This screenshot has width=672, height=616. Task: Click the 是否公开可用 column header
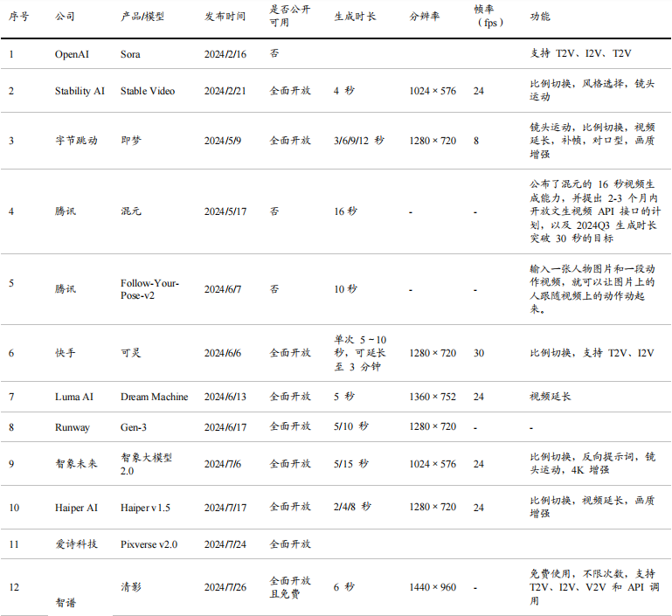(x=291, y=17)
